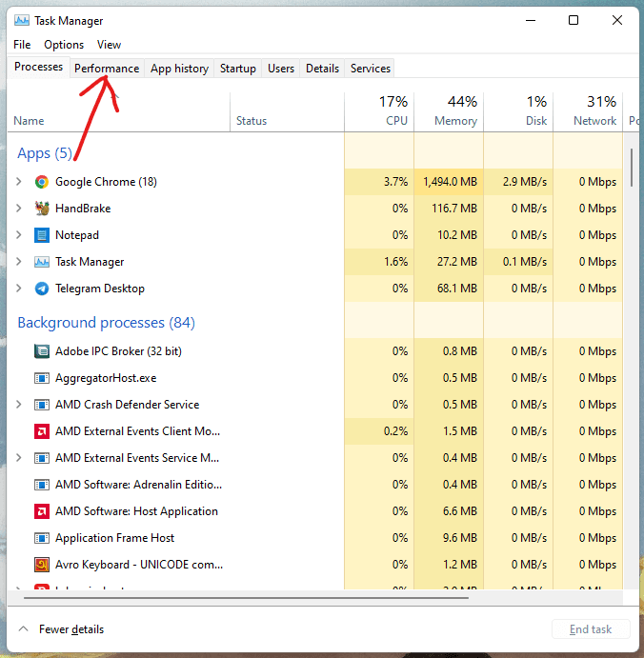Click AMD External Events CPU 0.2%
Viewport: 644px width, 658px height.
click(395, 431)
